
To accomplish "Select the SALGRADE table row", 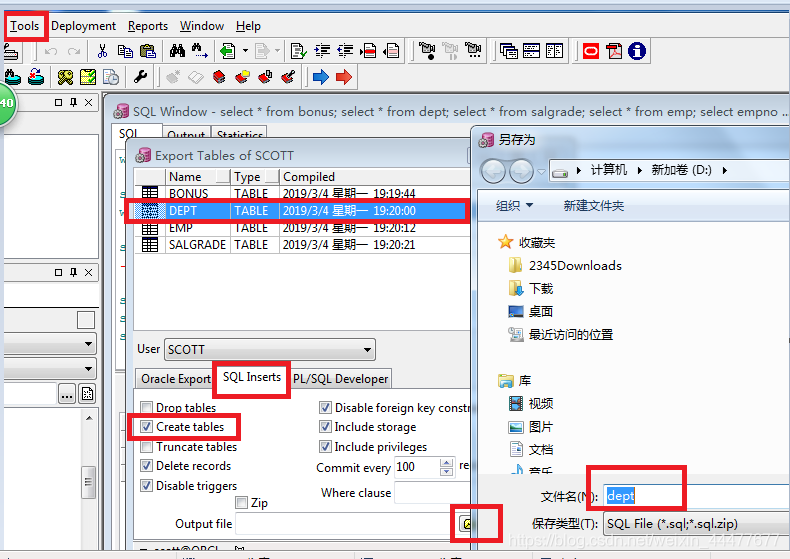I will click(302, 245).
